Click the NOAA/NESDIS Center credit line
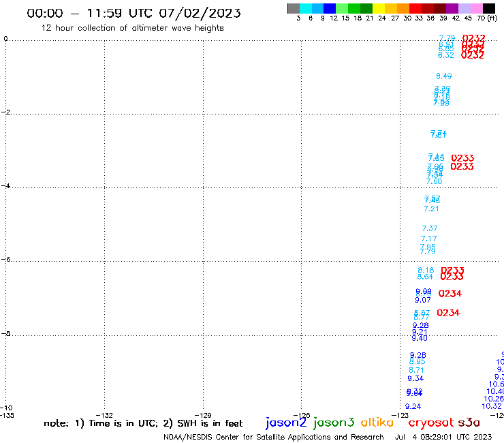The width and height of the screenshot is (504, 443). click(x=274, y=438)
